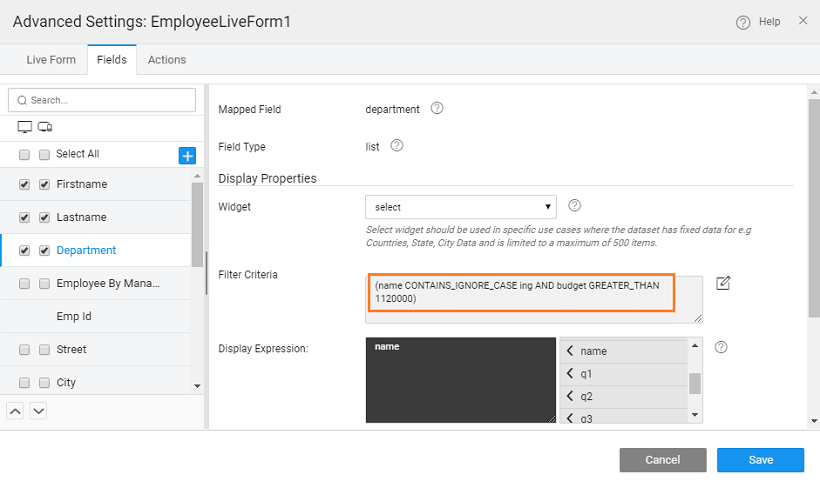Click help icon for Display Expression

click(721, 348)
